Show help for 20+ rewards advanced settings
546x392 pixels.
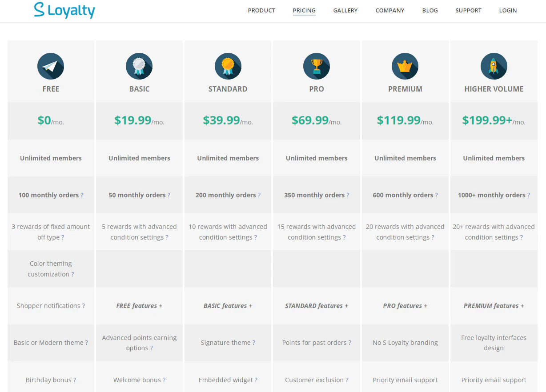(522, 237)
